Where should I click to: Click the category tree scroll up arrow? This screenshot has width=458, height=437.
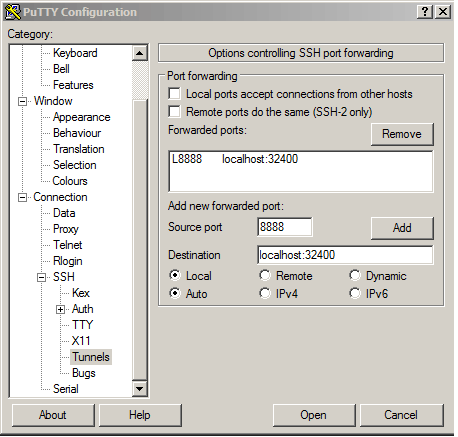140,53
